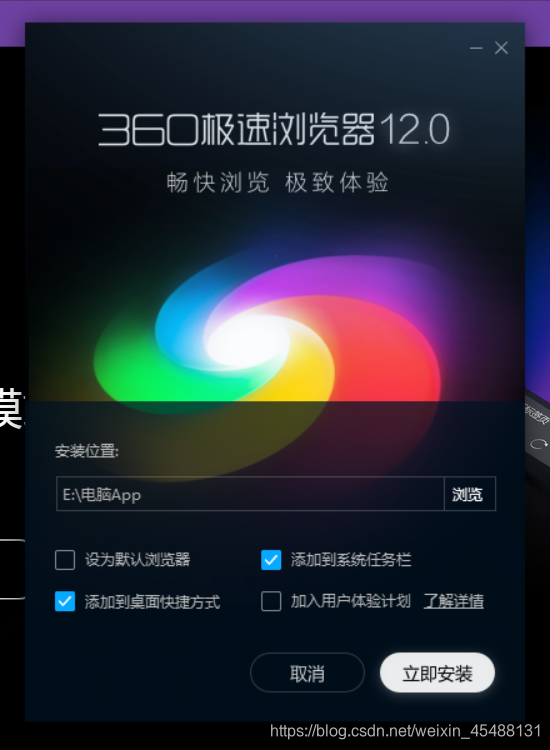This screenshot has width=550, height=750.
Task: Click the install path field E:\电脑App
Action: click(250, 494)
